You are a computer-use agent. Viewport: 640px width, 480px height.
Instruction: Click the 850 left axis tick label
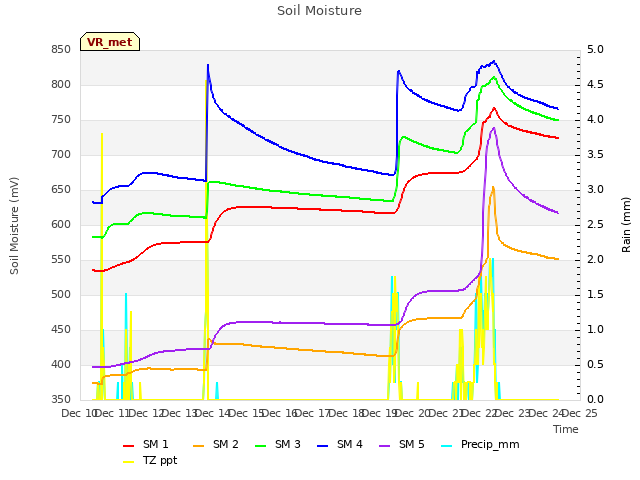pos(61,50)
